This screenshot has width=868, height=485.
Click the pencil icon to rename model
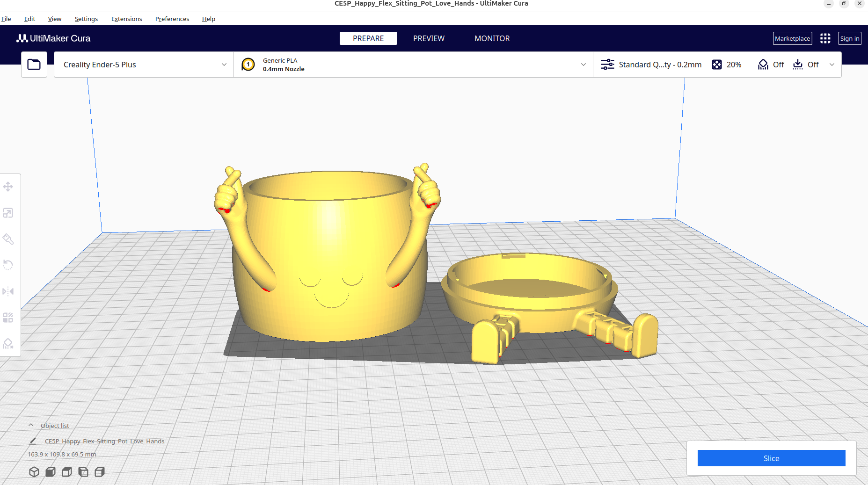click(x=33, y=441)
